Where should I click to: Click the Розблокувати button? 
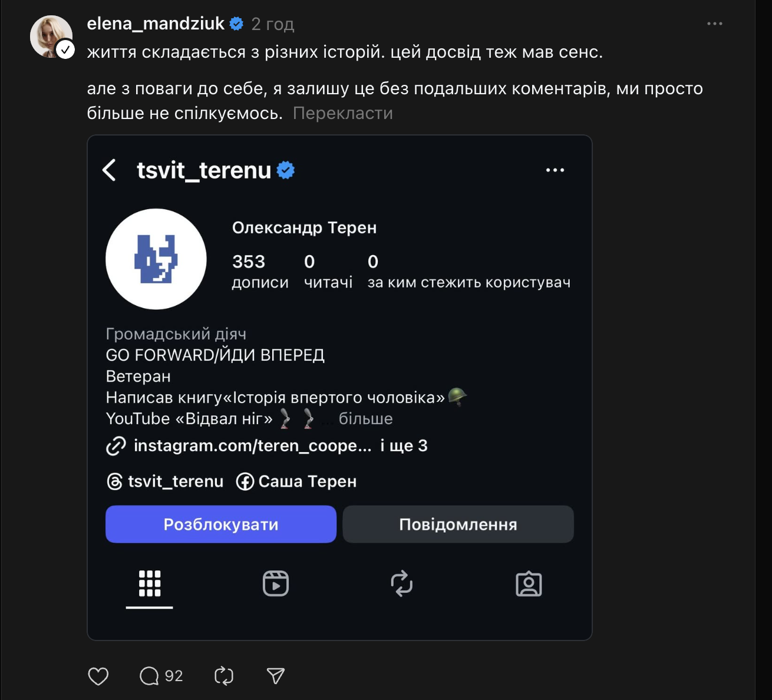[x=221, y=524]
